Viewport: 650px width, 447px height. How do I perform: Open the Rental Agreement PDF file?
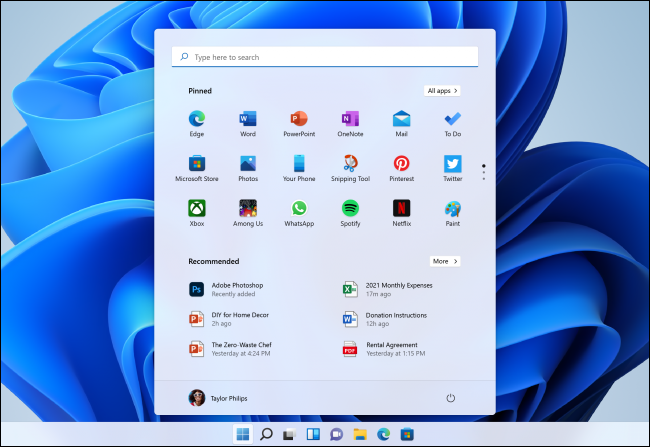click(390, 349)
